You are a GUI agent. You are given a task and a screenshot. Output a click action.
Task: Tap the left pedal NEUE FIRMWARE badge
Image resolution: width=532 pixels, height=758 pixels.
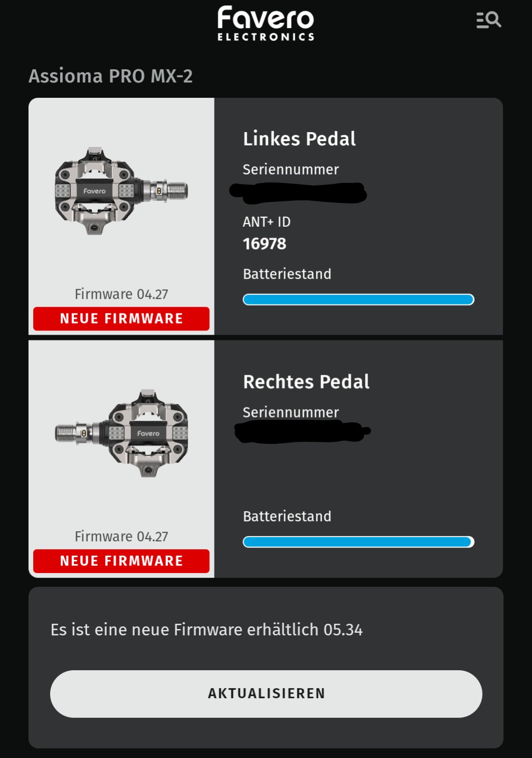[122, 319]
